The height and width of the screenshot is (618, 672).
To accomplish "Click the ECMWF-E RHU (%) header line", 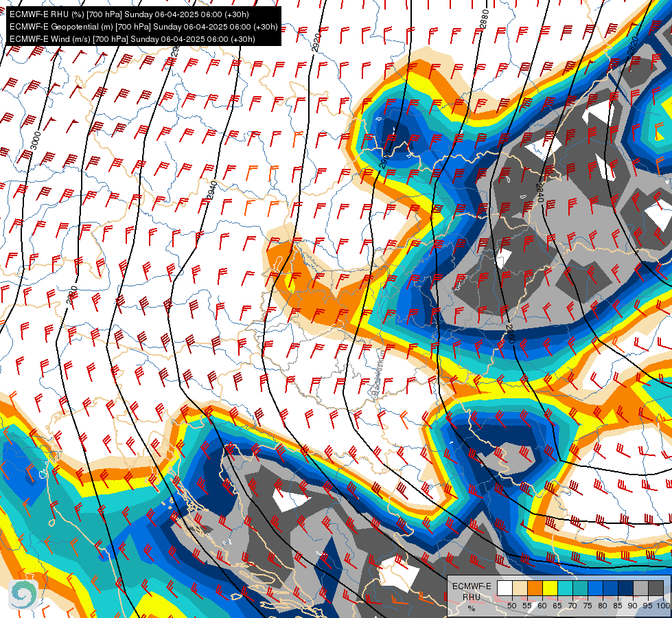I will click(x=129, y=14).
